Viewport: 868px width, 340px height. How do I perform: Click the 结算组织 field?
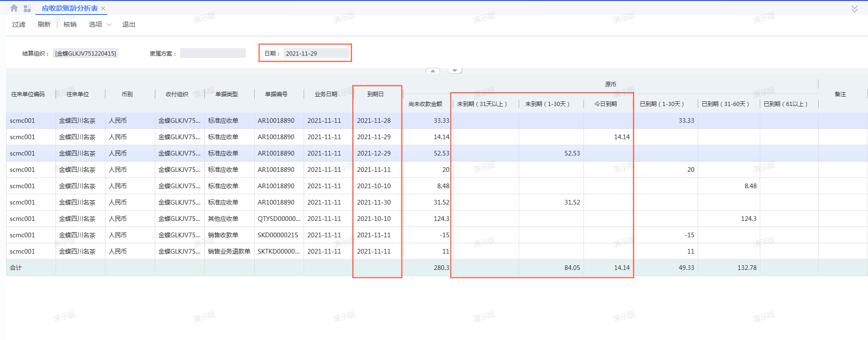pos(85,53)
